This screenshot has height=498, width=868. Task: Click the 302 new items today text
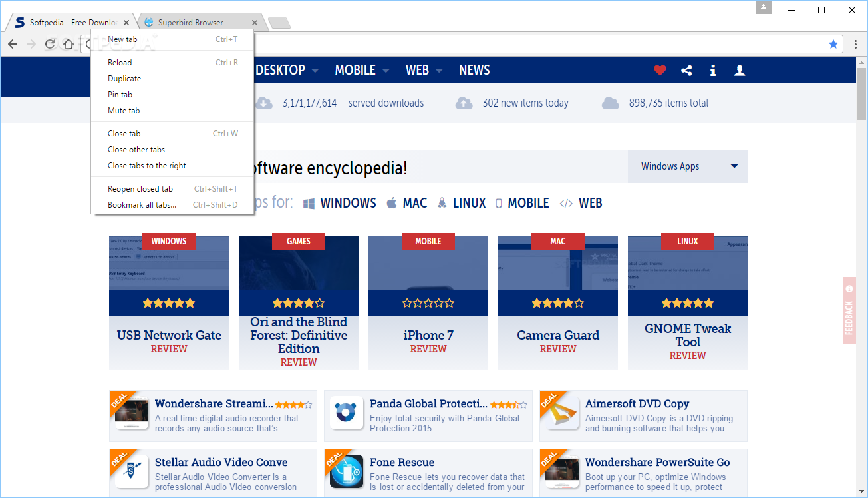pyautogui.click(x=525, y=103)
